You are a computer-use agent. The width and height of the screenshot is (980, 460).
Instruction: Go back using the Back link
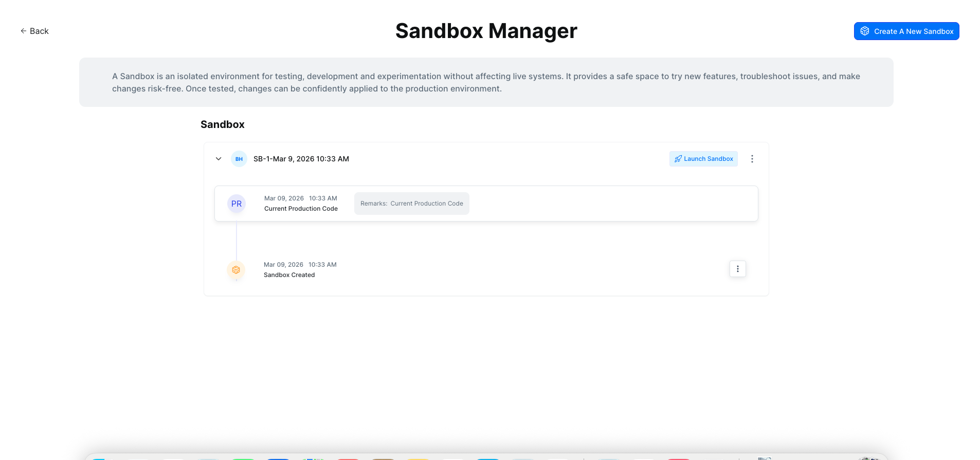click(34, 31)
